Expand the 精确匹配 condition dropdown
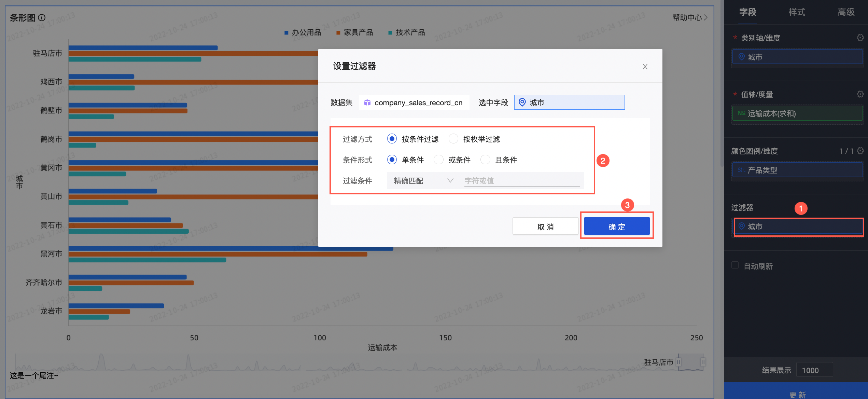 (423, 181)
